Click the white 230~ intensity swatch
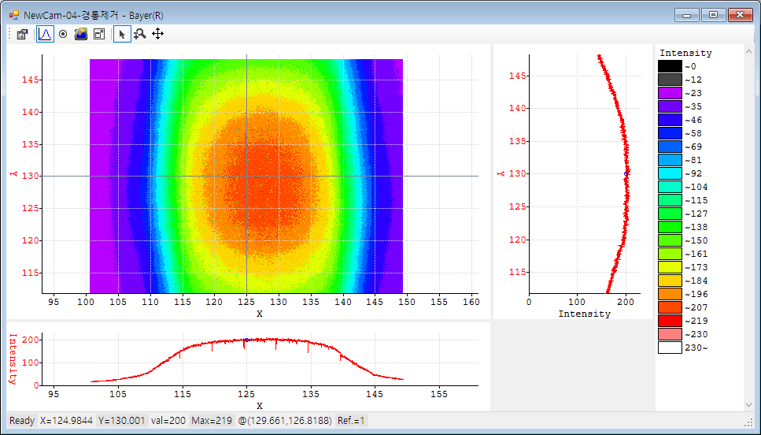This screenshot has width=761, height=435. click(670, 348)
